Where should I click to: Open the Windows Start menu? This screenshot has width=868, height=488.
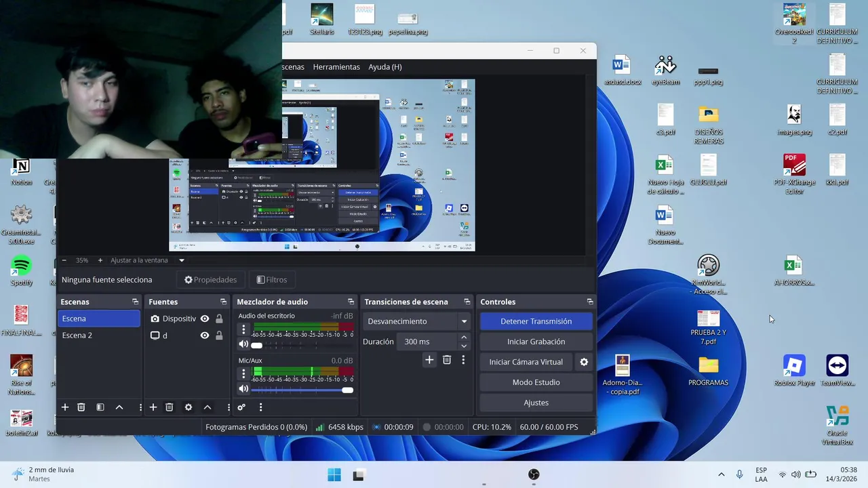(x=334, y=474)
